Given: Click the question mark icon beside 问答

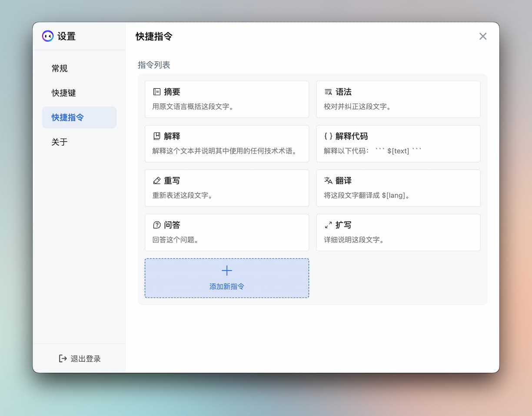Looking at the screenshot, I should (x=157, y=225).
